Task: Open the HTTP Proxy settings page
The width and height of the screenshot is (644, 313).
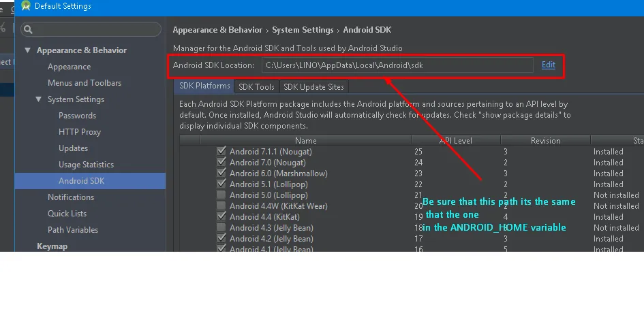Action: click(80, 132)
